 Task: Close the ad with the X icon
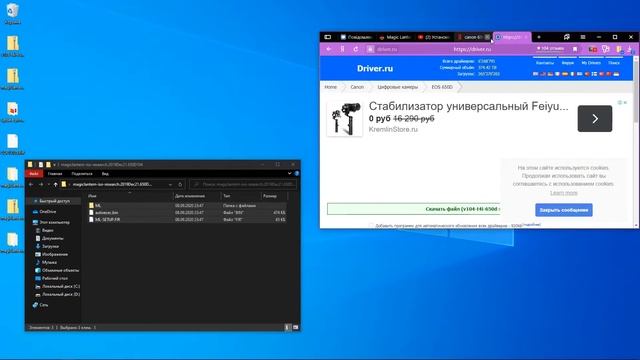tap(625, 102)
